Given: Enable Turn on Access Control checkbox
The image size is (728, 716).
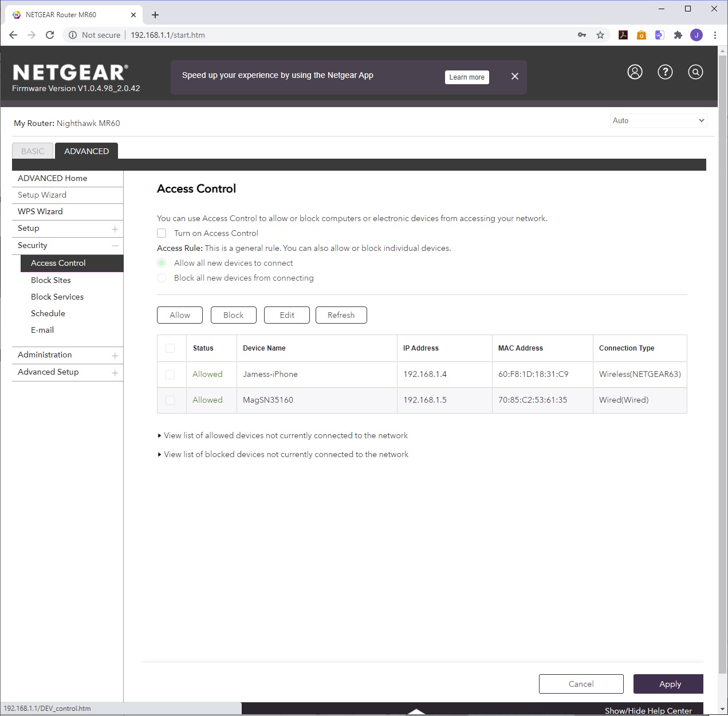Looking at the screenshot, I should (162, 233).
